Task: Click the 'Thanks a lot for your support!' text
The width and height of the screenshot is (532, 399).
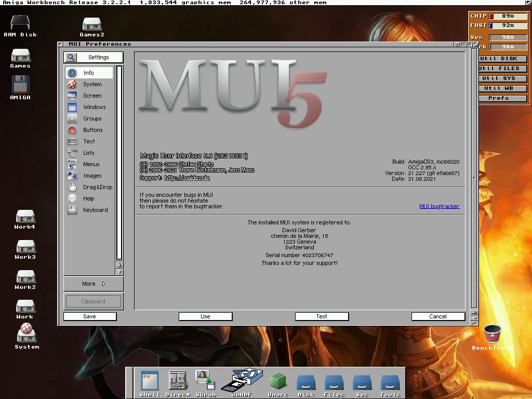Action: 300,263
